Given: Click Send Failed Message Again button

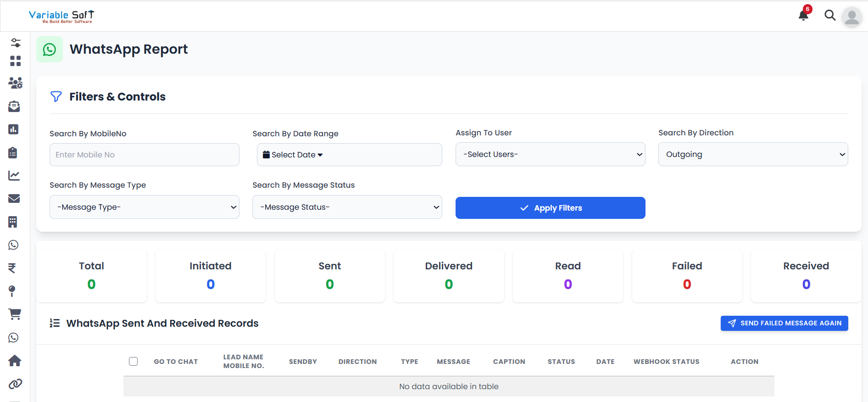Looking at the screenshot, I should 784,323.
